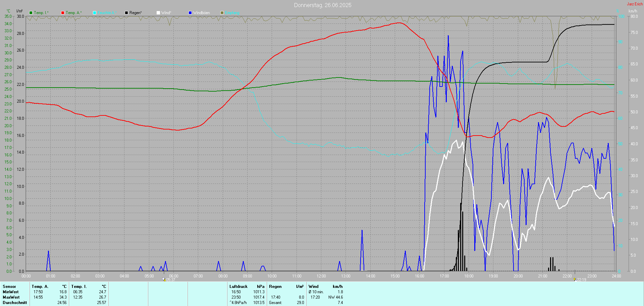Click the sunset icon at 22:19
The height and width of the screenshot is (306, 644).
575,279
